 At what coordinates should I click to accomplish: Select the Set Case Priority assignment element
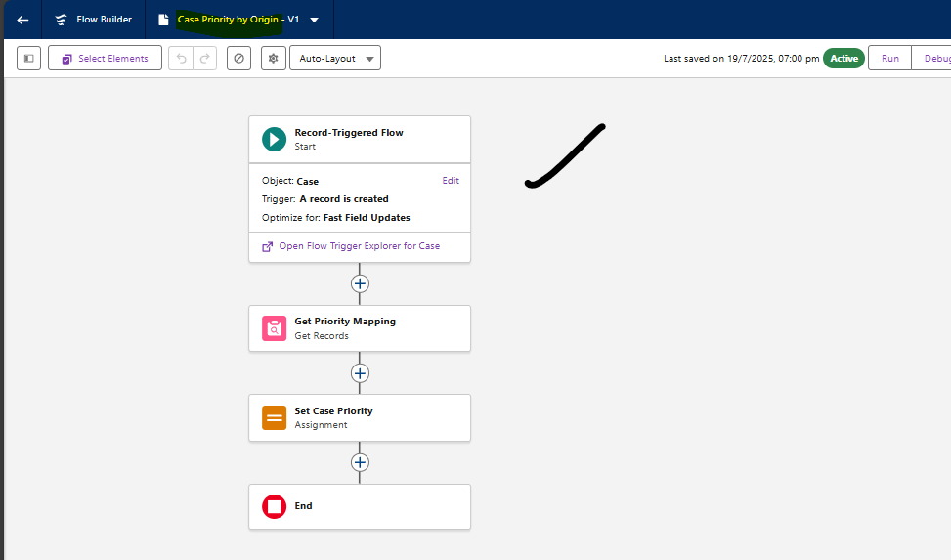[x=359, y=418]
